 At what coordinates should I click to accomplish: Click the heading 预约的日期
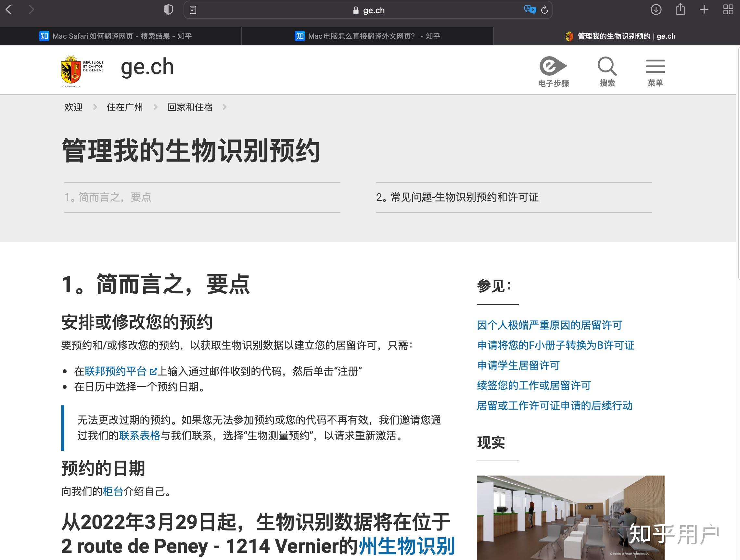pos(103,468)
